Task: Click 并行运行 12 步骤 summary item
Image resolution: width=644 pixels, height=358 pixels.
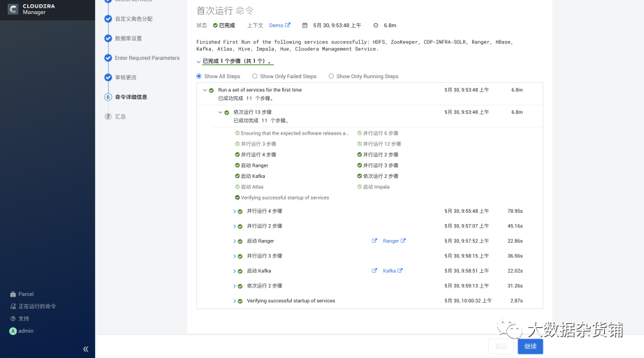Action: [x=382, y=144]
